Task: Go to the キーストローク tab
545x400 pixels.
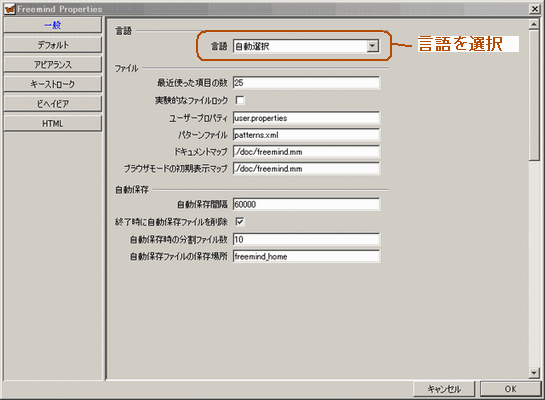Action: point(52,84)
